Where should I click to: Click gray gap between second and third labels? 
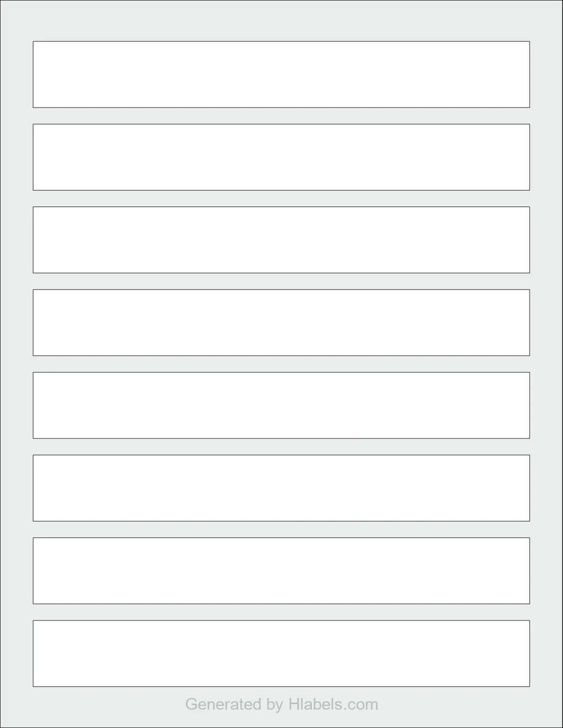click(x=281, y=199)
